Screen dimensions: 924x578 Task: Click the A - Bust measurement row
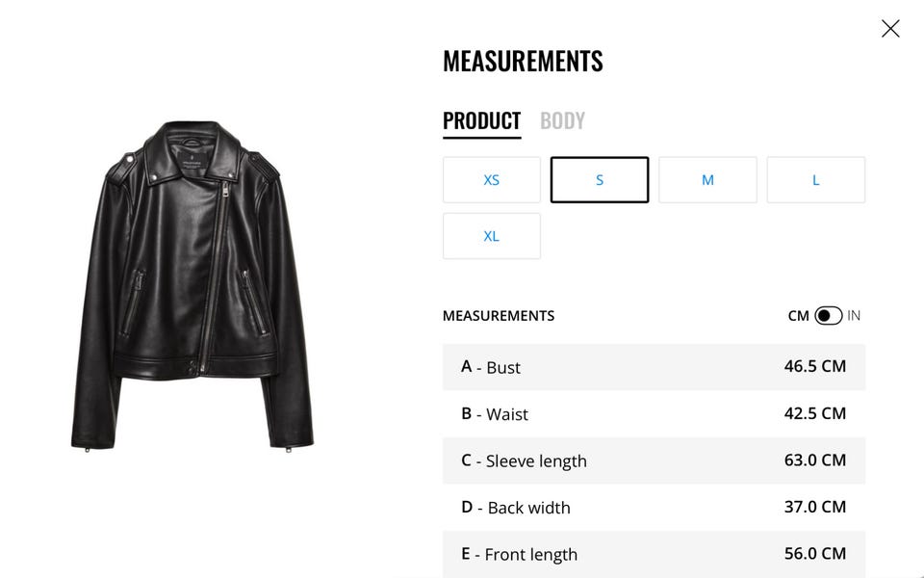[654, 367]
